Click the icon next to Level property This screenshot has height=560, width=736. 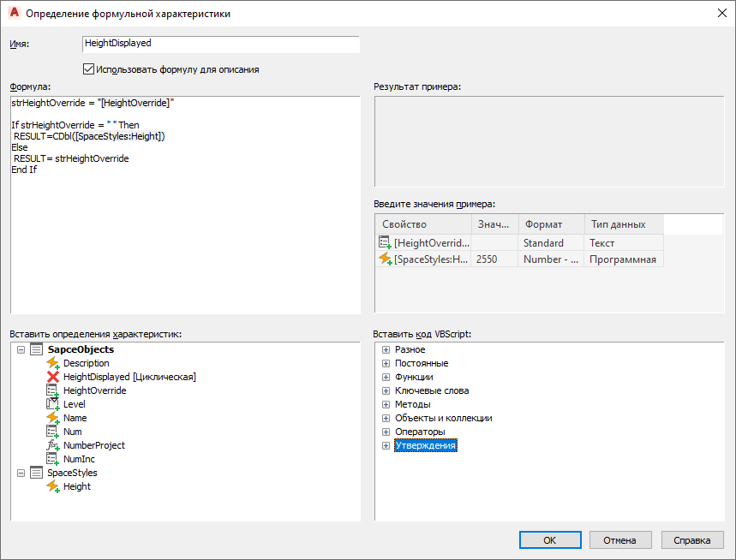pyautogui.click(x=52, y=404)
